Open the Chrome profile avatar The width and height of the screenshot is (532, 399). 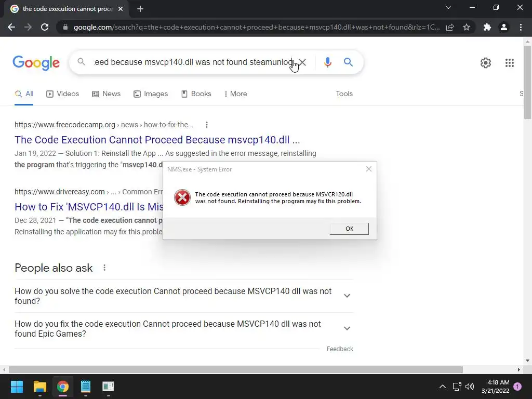point(504,27)
